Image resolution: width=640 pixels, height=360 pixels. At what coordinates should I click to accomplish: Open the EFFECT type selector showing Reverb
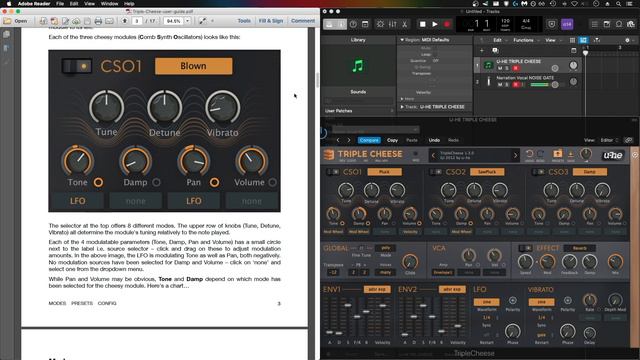click(580, 248)
